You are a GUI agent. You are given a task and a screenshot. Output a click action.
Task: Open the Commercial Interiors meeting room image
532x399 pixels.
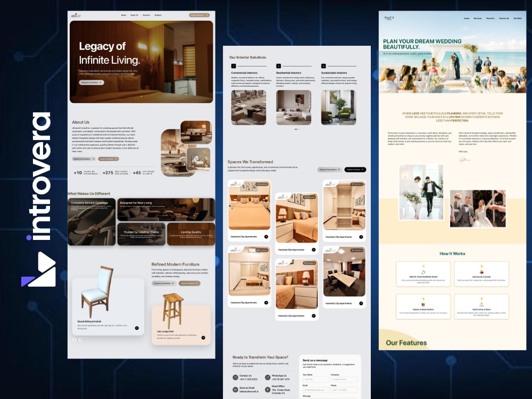[x=248, y=107]
